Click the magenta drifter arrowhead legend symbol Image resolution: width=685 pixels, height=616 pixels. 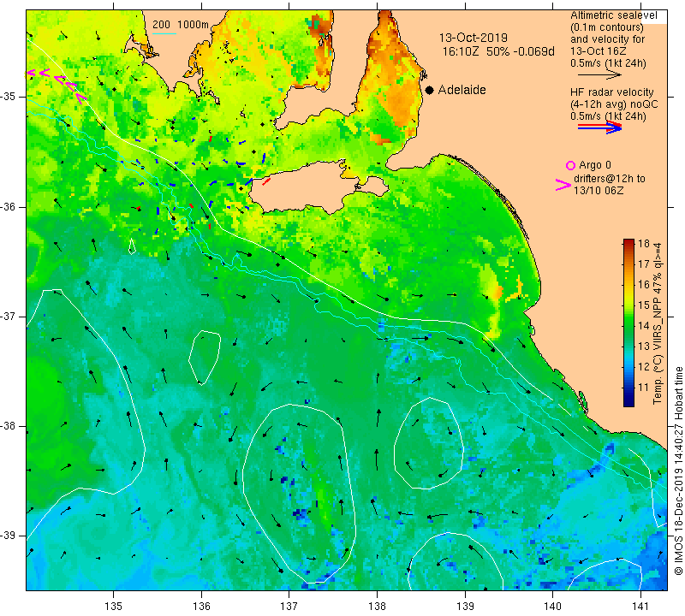563,185
